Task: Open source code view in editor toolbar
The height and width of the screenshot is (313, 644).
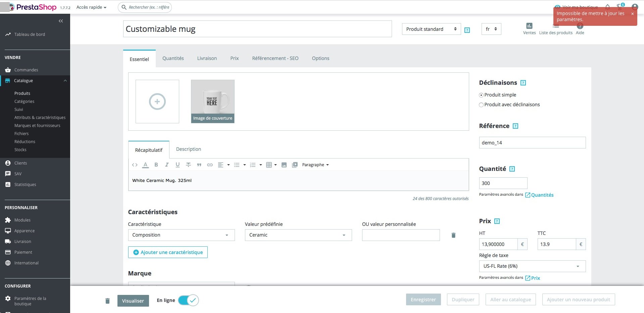Action: click(x=135, y=165)
